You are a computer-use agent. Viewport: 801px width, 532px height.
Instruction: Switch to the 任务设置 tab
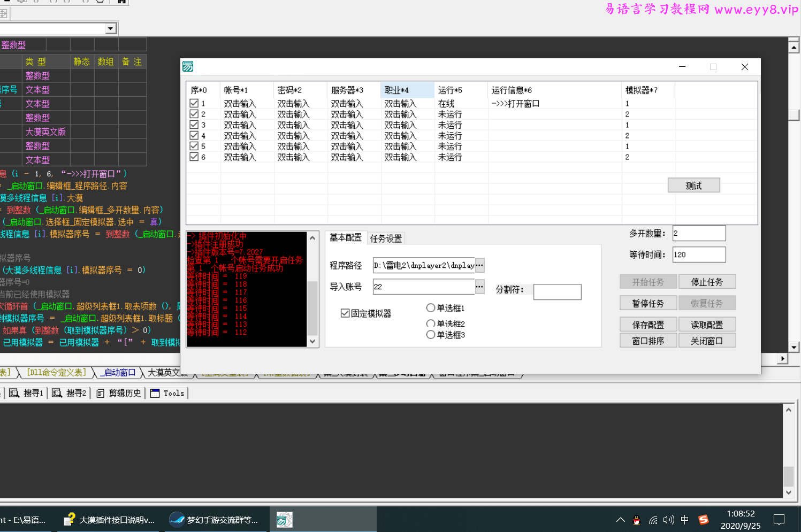pos(386,238)
